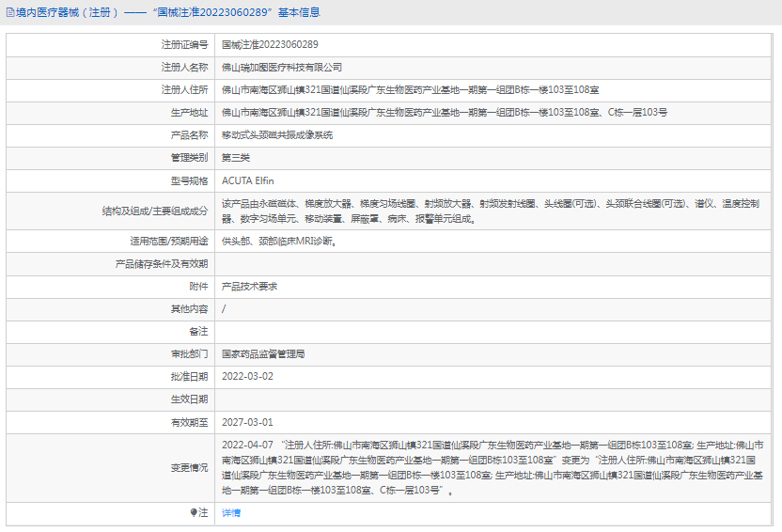
Task: Click the 注册证编号 label
Action: pyautogui.click(x=184, y=44)
